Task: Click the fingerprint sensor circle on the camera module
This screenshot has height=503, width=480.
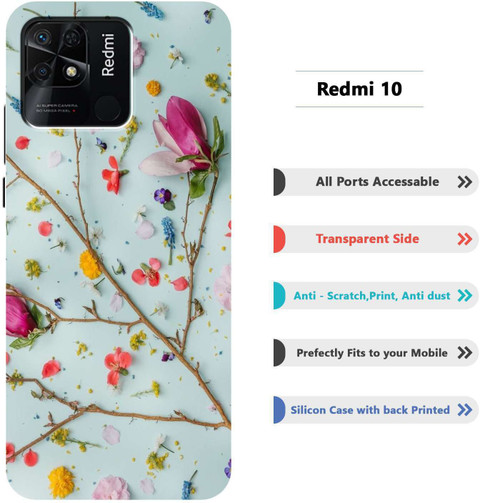Action: click(107, 109)
